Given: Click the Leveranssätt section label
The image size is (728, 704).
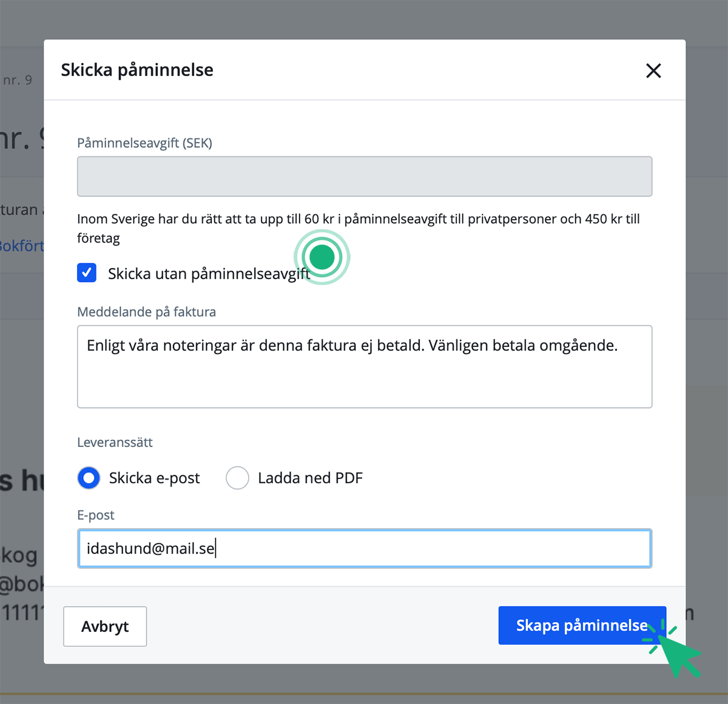Looking at the screenshot, I should pos(115,442).
